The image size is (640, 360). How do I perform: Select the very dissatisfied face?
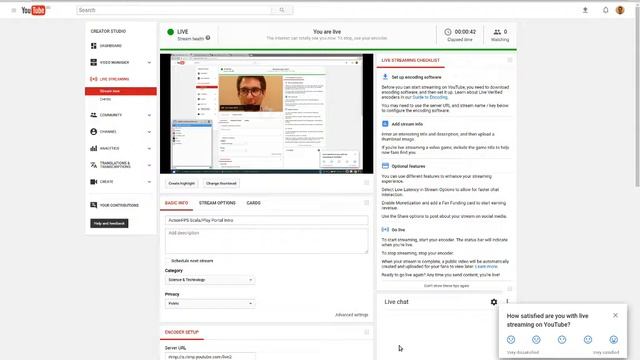(511, 340)
